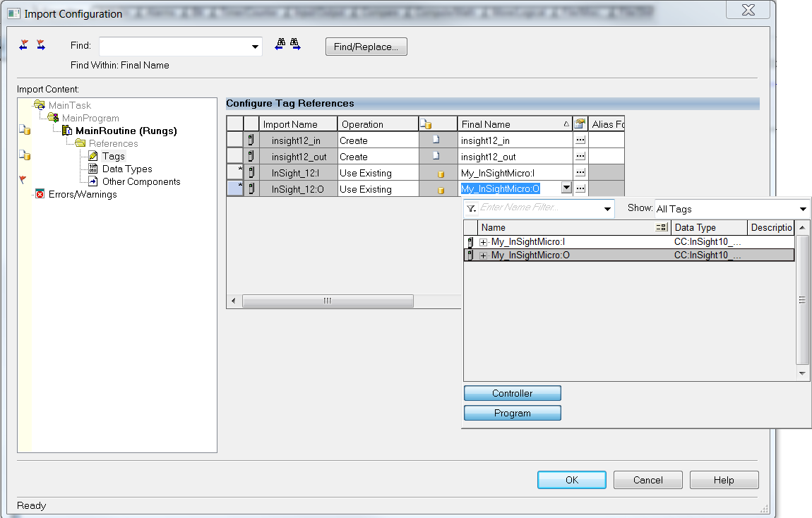Select Other Components in the tree

[141, 181]
